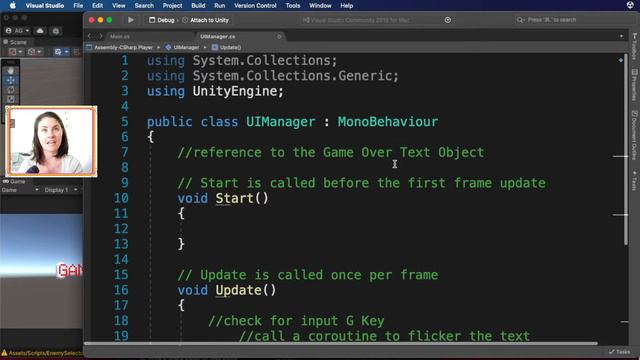Screen dimensions: 640x360
Task: Open the Visual Studio application menu
Action: pyautogui.click(x=44, y=6)
